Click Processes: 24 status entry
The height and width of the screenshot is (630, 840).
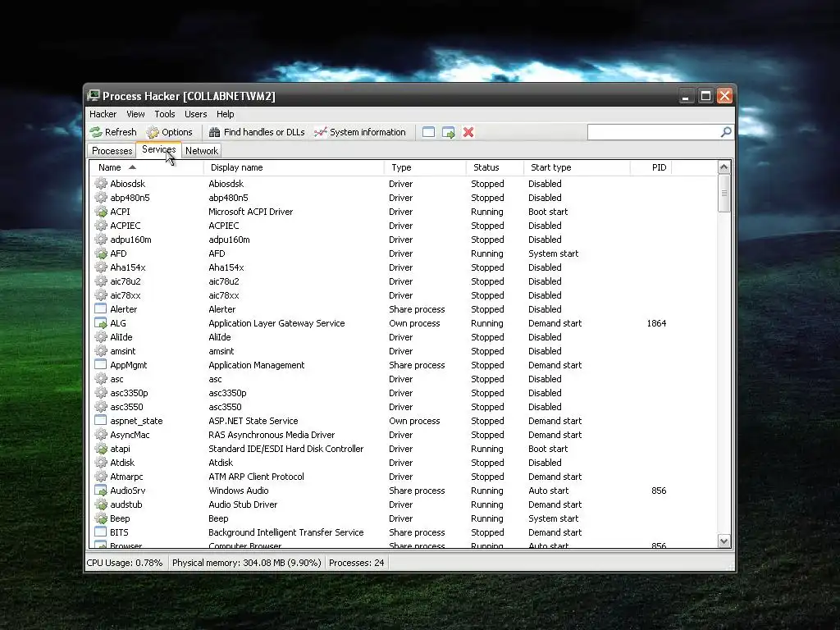[356, 563]
